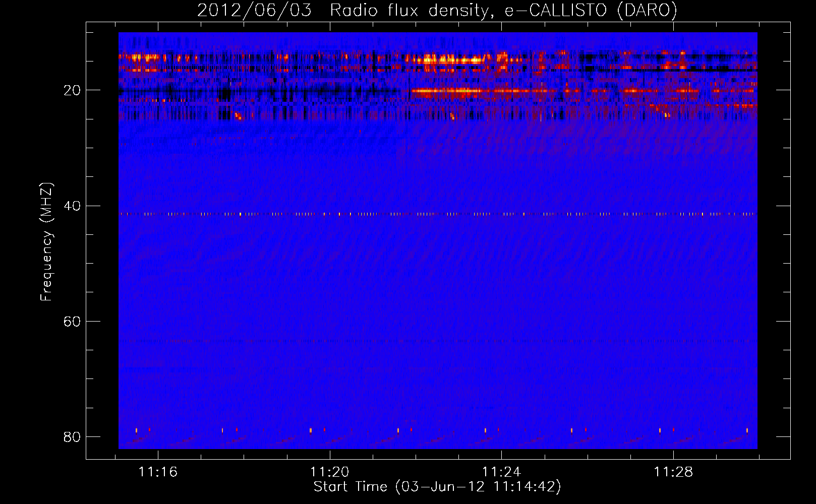
Task: Click the 'Frequency (MHZ)' y-axis label
Action: (x=46, y=242)
